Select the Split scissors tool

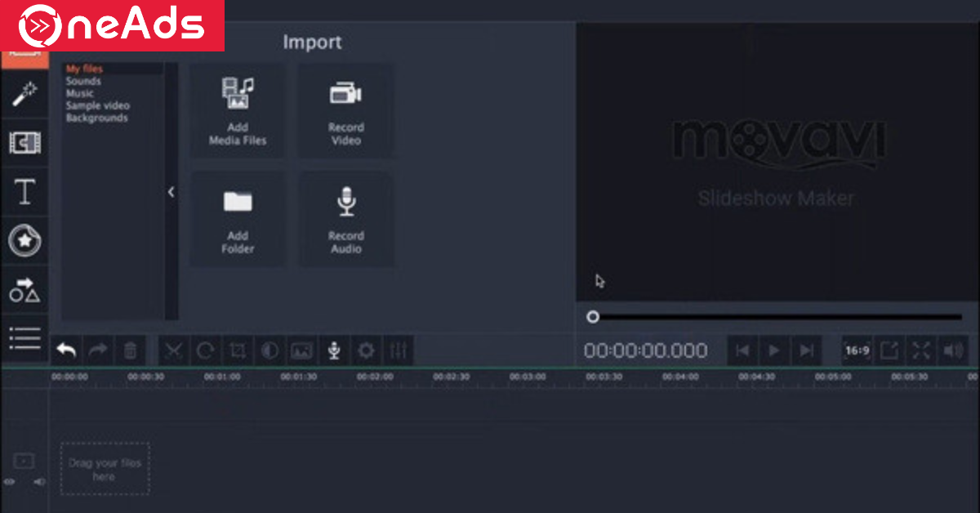click(173, 351)
